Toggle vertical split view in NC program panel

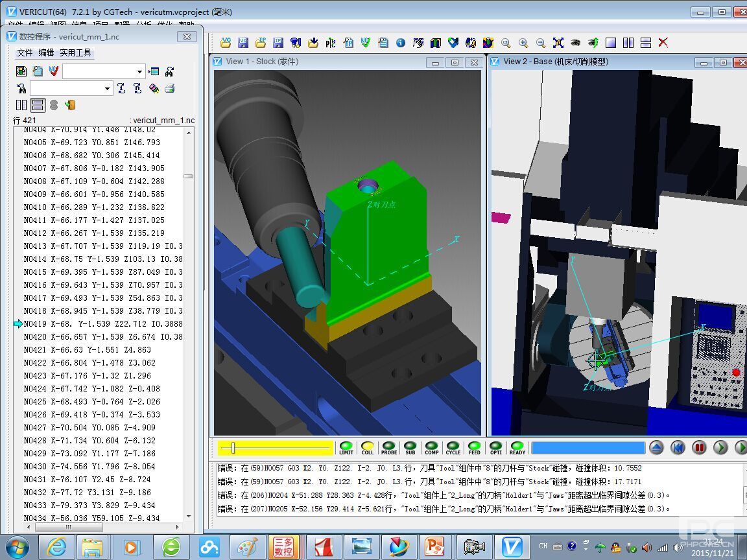coord(21,105)
